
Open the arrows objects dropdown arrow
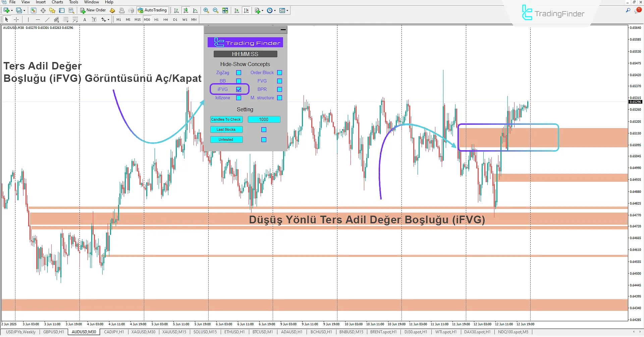coord(109,20)
